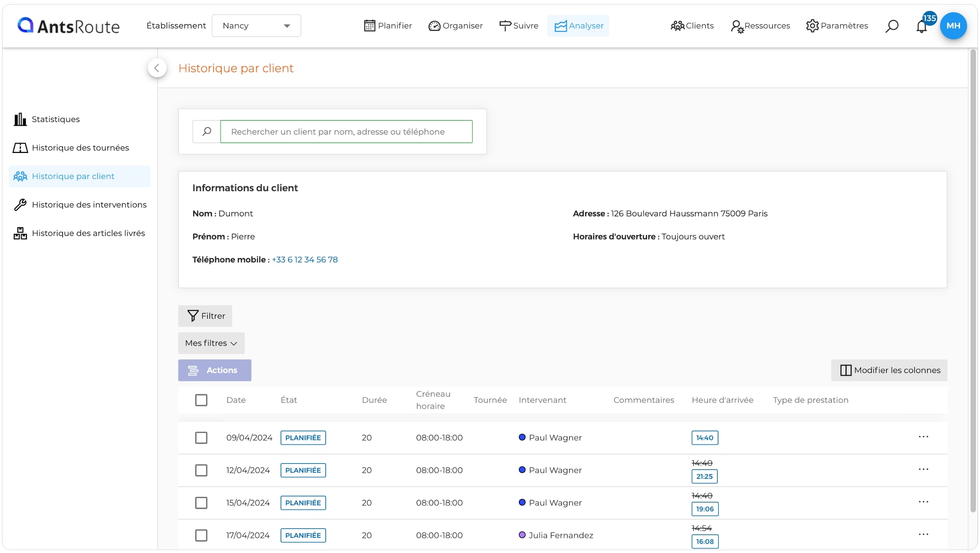Expand the Nancy établissement dropdown

257,26
